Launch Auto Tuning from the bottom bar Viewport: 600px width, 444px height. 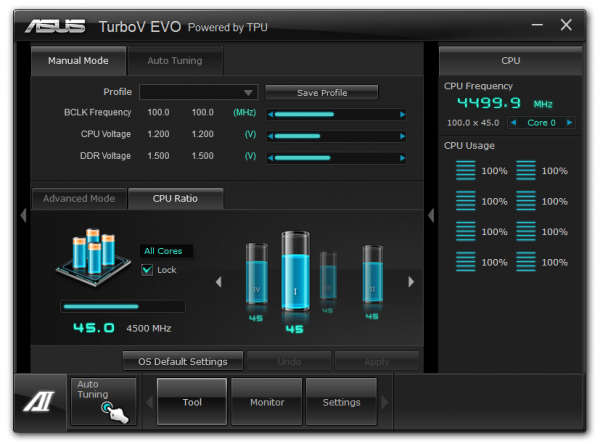[x=103, y=401]
